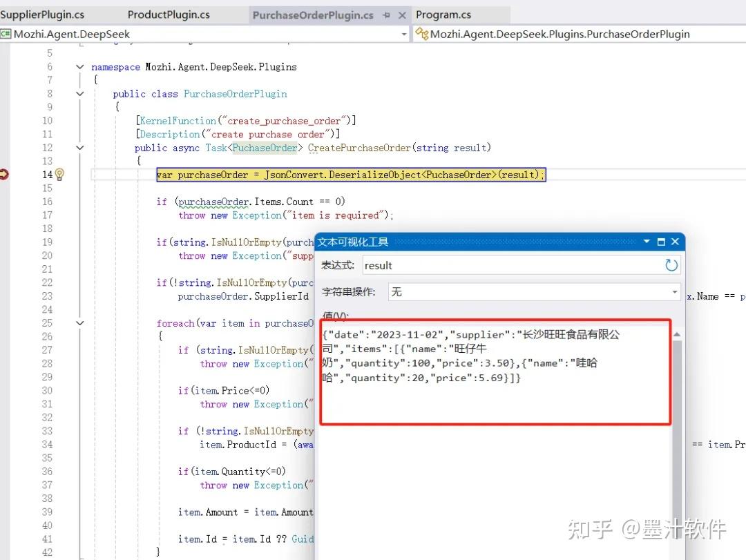Click PuchaseOrder type in the Task return type
Image resolution: width=746 pixels, height=560 pixels.
click(x=265, y=148)
